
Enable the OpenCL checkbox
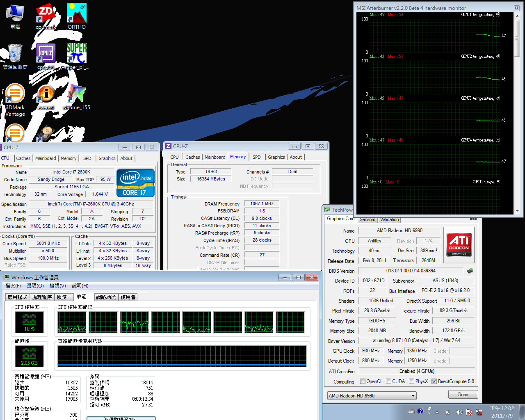(x=363, y=381)
